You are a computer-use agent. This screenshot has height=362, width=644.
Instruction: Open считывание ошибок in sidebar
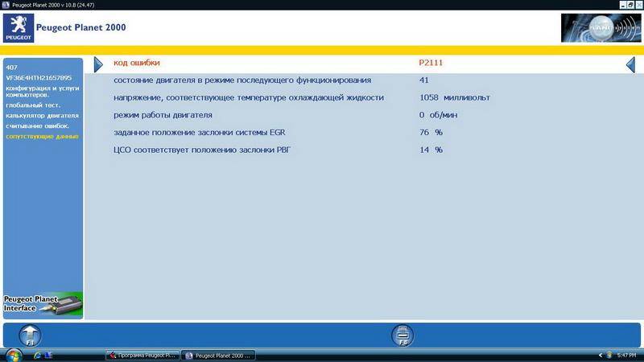coord(37,125)
